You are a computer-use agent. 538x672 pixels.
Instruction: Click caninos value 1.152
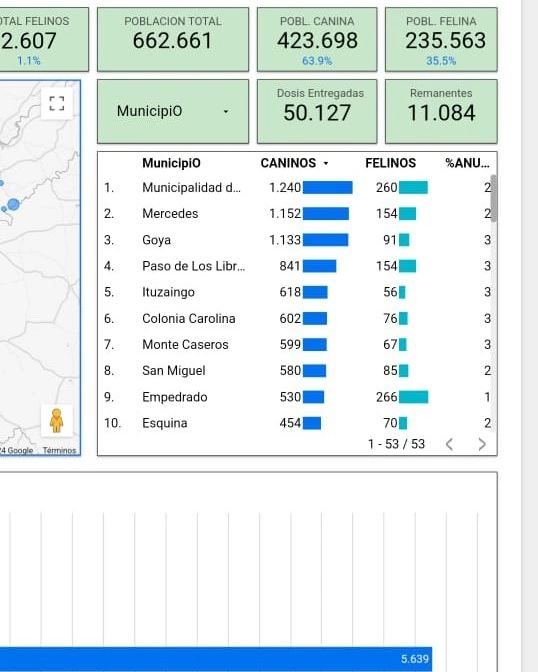285,213
